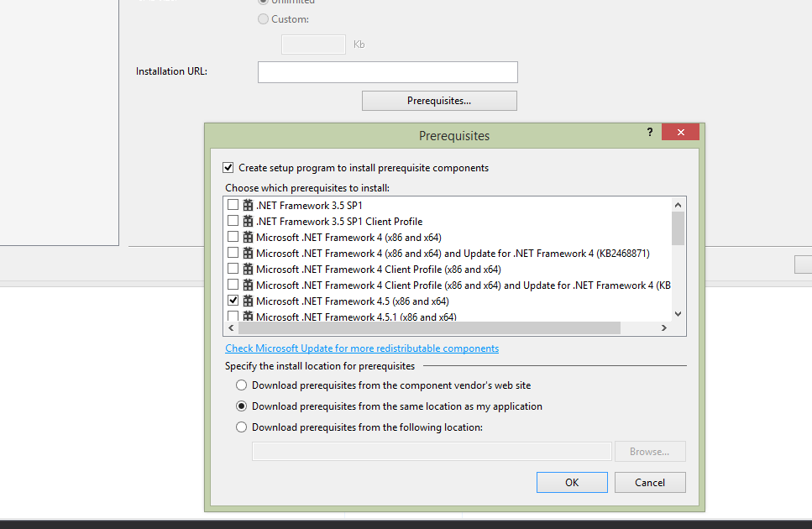Open the Check Microsoft Update link
Viewport: 812px width, 529px height.
tap(361, 348)
